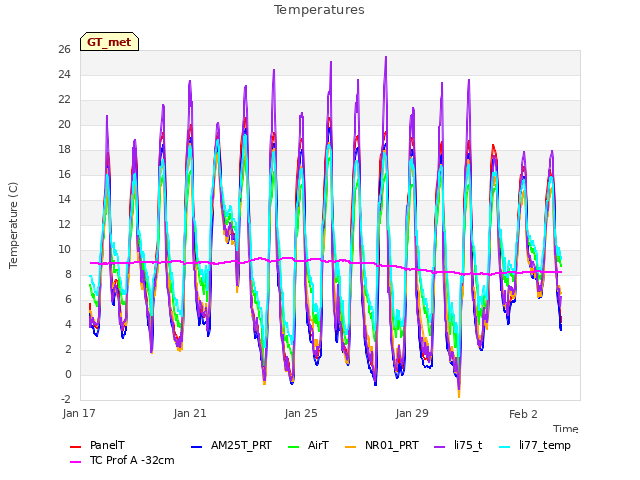Screen dimensions: 640x480
Task: Click the Jan 25 x-axis tick label
Action: pyautogui.click(x=301, y=413)
